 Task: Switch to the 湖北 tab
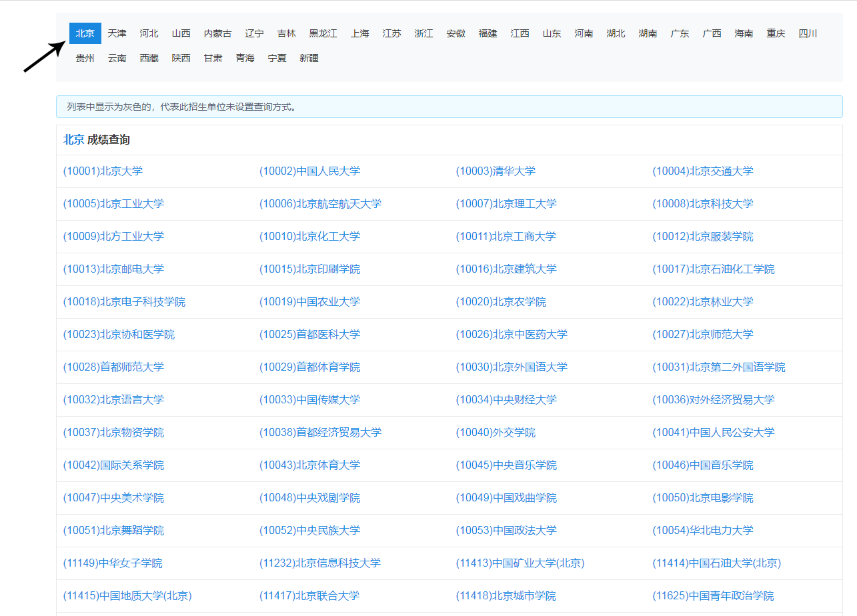point(616,33)
